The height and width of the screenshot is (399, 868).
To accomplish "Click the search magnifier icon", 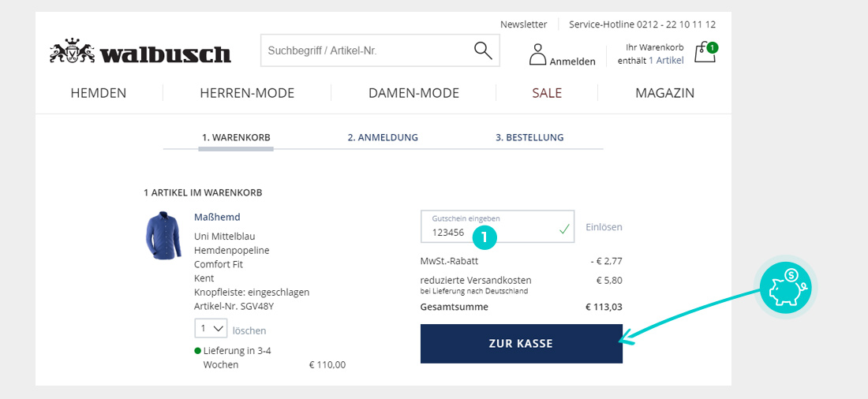I will (482, 50).
